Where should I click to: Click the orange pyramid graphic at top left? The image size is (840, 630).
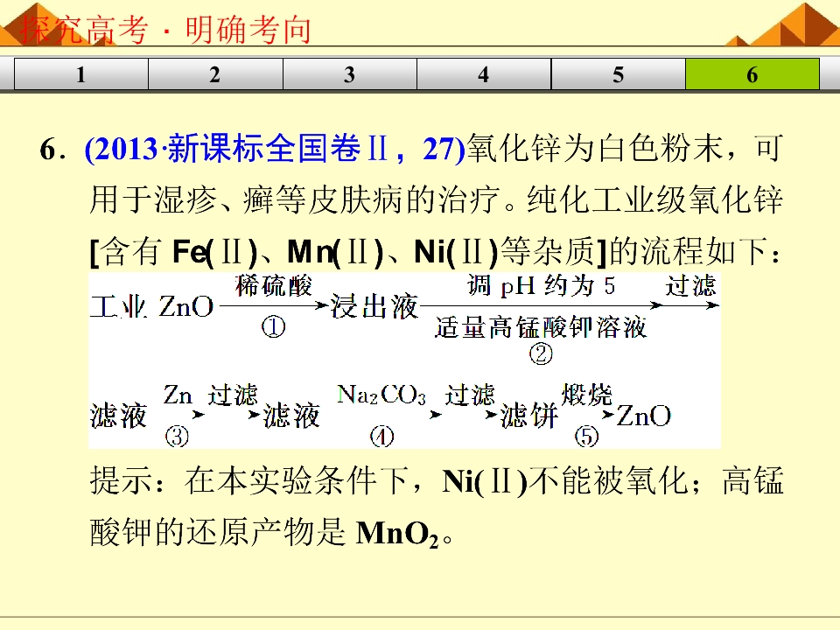53,24
